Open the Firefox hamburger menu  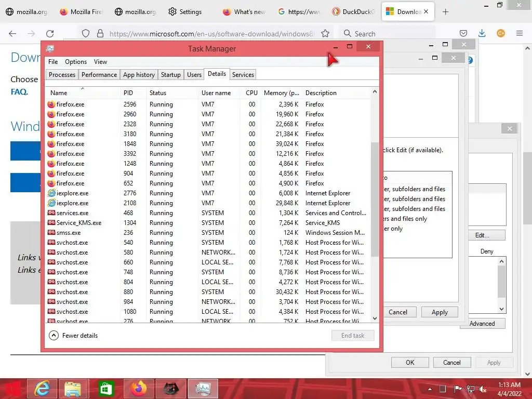point(519,33)
